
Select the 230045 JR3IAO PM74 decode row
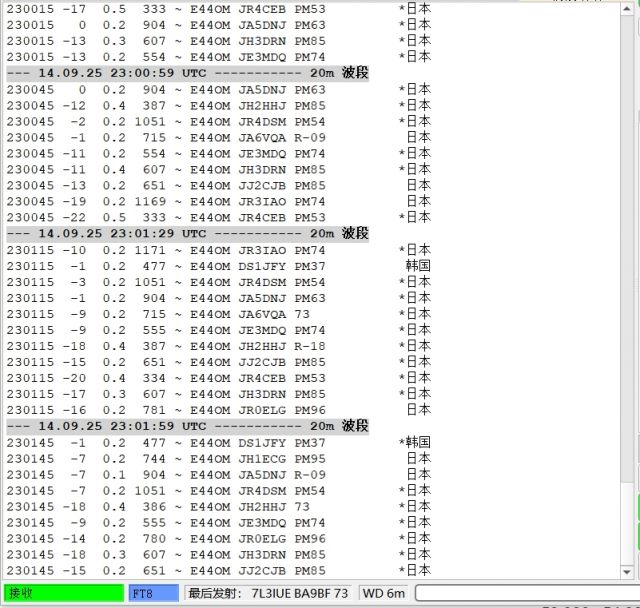tap(218, 201)
